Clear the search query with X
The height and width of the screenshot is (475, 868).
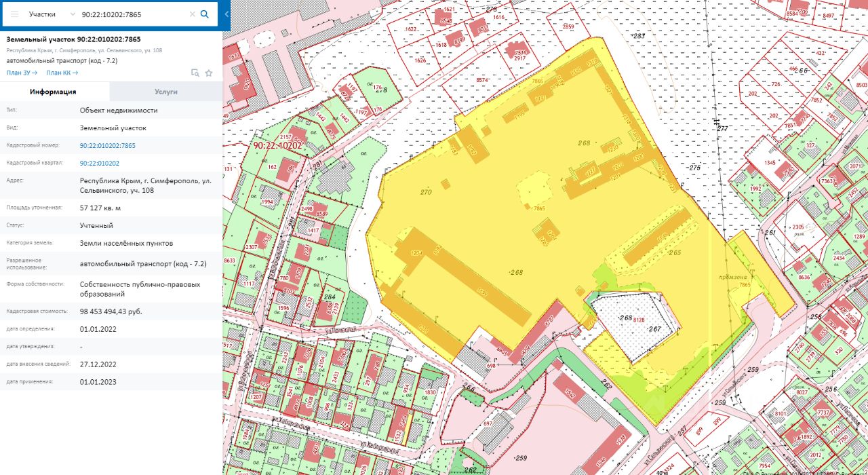click(x=192, y=14)
